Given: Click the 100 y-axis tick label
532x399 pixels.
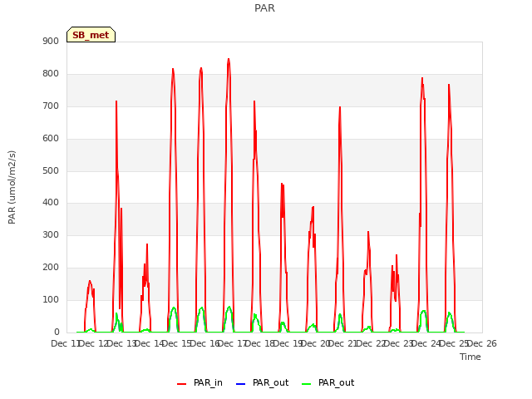Looking at the screenshot, I should pyautogui.click(x=51, y=299).
